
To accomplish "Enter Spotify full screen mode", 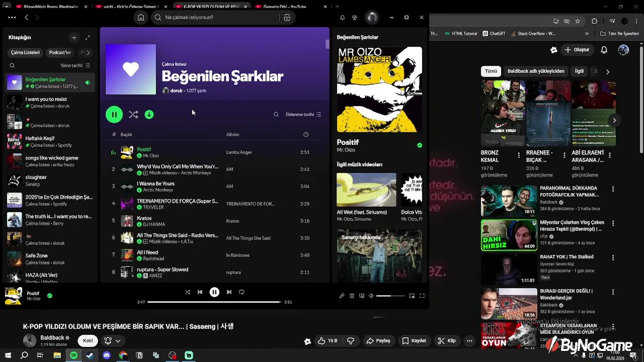I will 422,296.
